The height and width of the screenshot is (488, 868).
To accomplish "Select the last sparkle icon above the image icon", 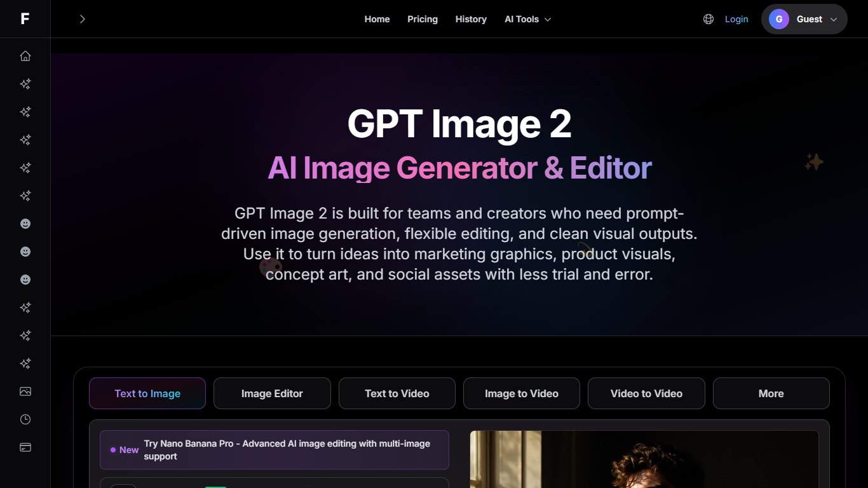I will [x=25, y=363].
